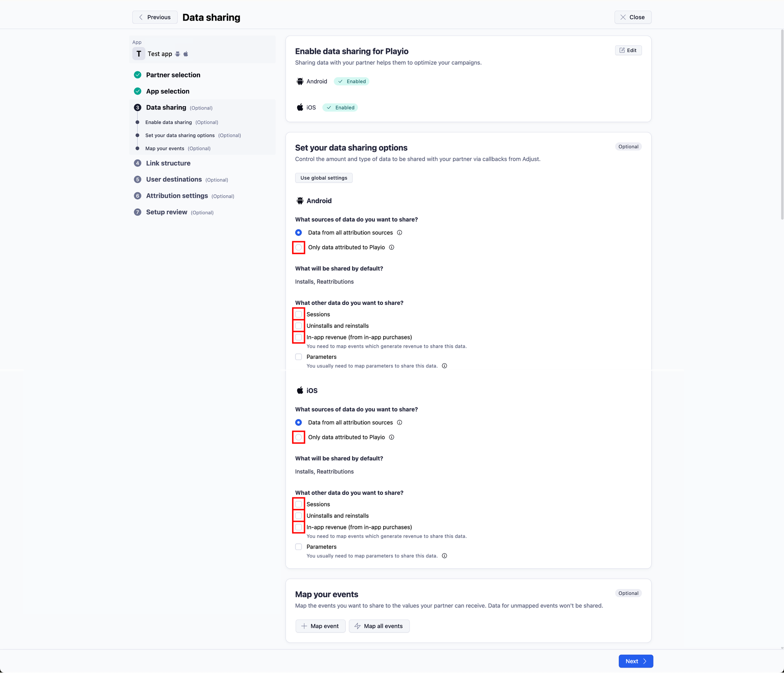
Task: Click the Map all events button
Action: point(379,626)
